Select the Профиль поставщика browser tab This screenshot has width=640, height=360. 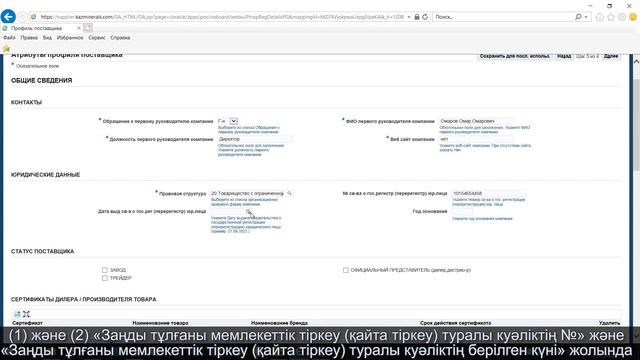pyautogui.click(x=42, y=28)
